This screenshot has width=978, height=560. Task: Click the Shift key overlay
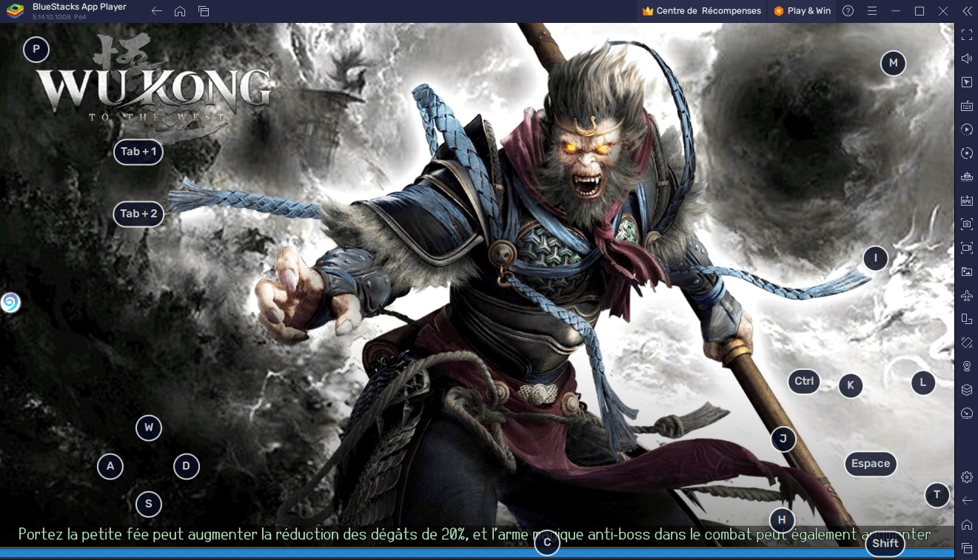point(885,544)
